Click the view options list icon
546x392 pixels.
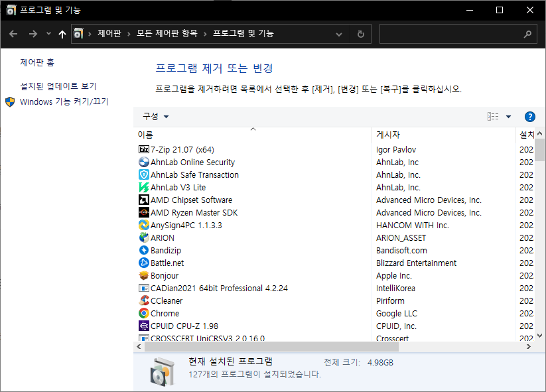[493, 117]
